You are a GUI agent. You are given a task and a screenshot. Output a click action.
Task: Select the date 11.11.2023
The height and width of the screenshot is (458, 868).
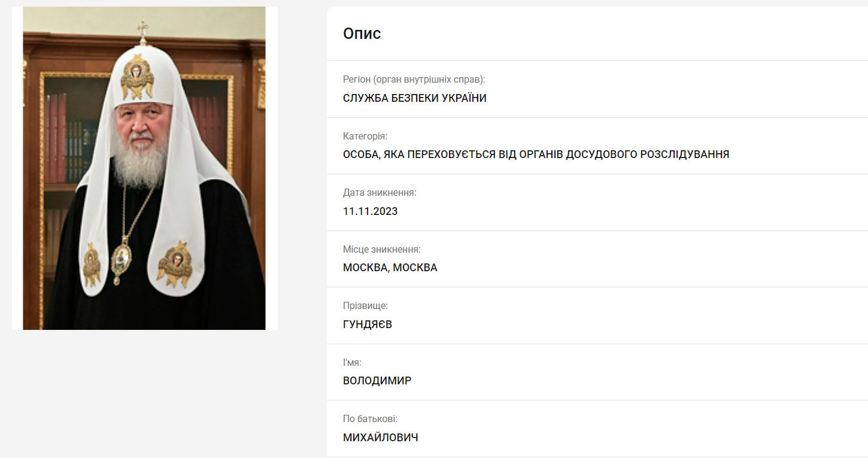click(371, 211)
